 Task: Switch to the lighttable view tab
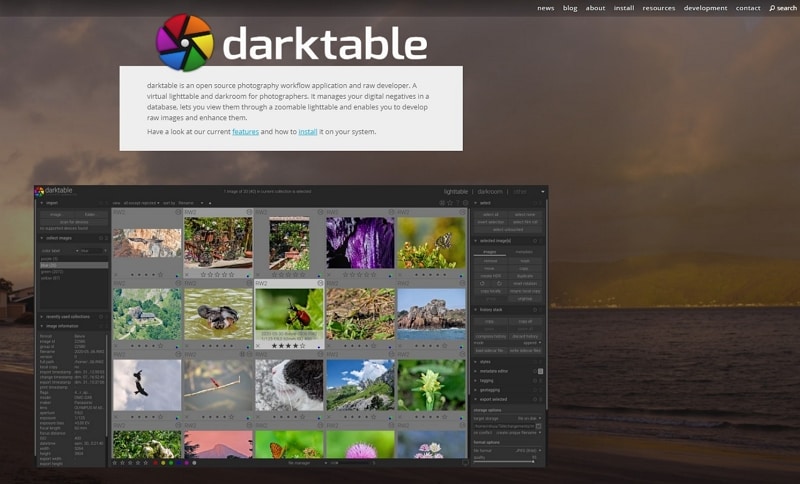coord(456,192)
